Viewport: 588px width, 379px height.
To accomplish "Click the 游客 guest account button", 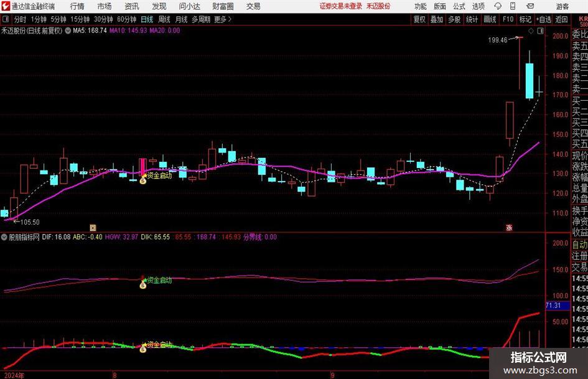I will pyautogui.click(x=562, y=6).
